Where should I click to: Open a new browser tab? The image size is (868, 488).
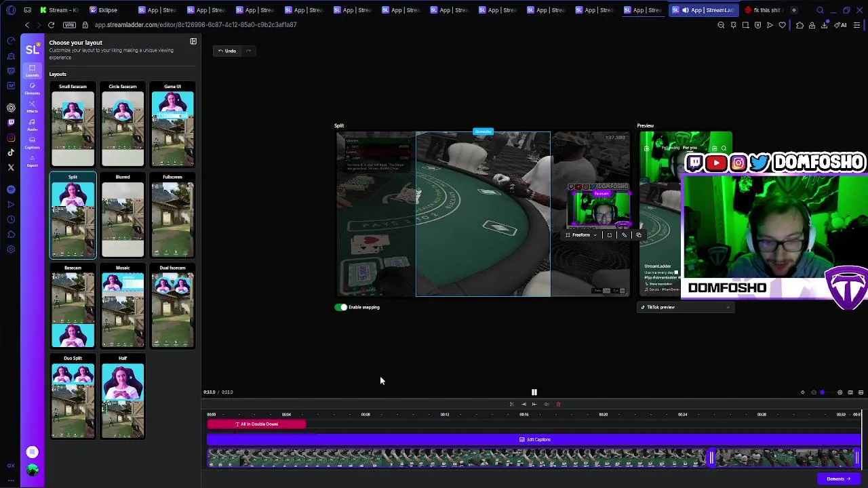tap(793, 10)
